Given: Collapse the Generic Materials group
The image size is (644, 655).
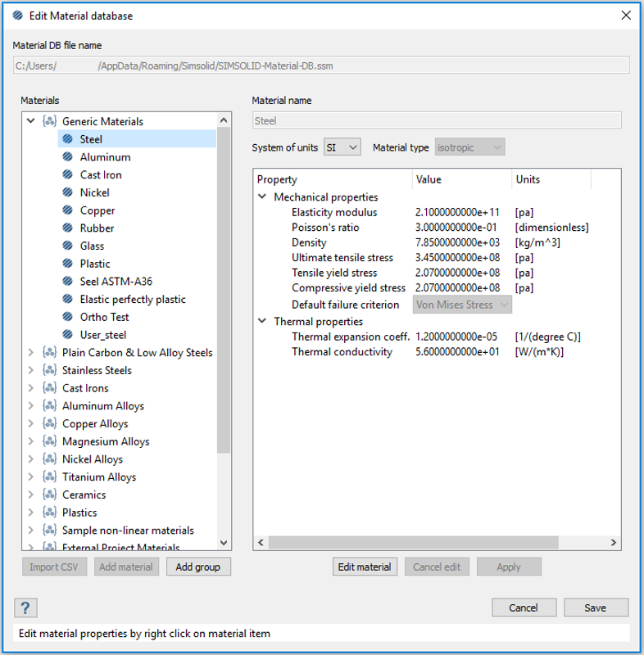Looking at the screenshot, I should tap(31, 121).
